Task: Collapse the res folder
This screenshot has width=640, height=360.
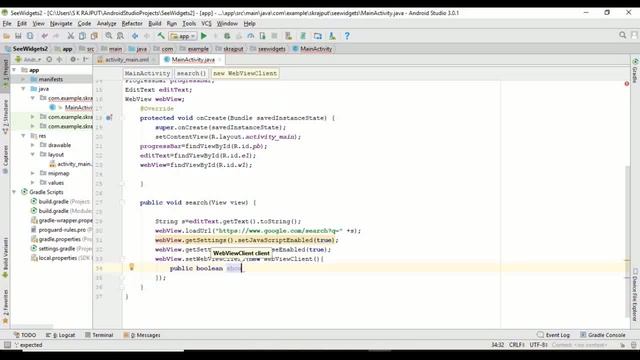Action: tap(23, 136)
